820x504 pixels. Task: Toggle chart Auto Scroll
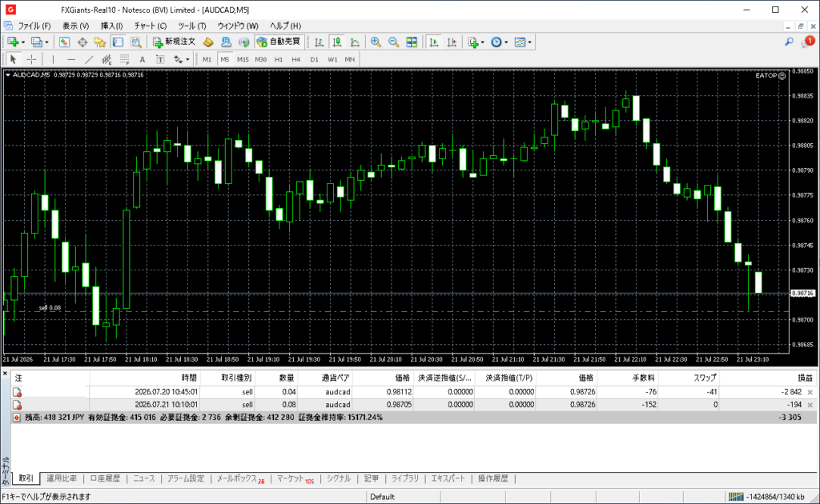433,42
